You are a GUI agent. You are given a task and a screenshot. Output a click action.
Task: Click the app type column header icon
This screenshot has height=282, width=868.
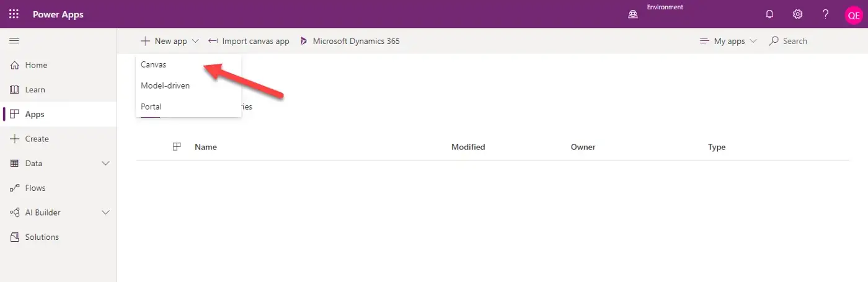coord(177,147)
